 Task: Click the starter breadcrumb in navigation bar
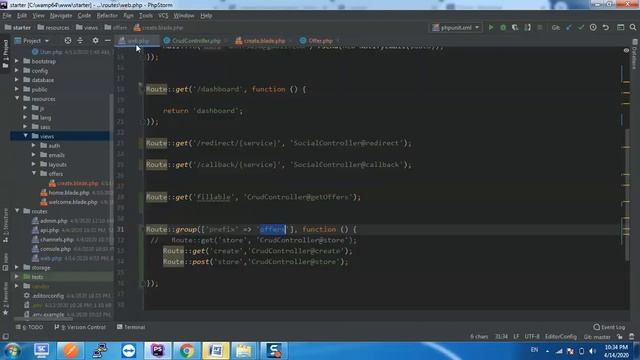tap(18, 27)
